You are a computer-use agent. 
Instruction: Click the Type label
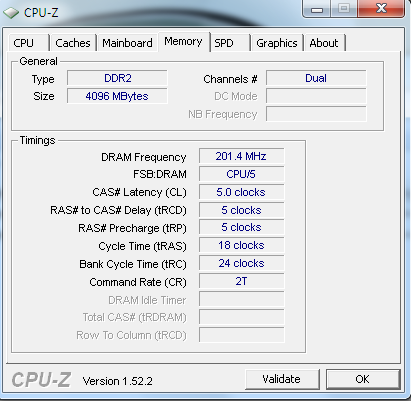[43, 80]
